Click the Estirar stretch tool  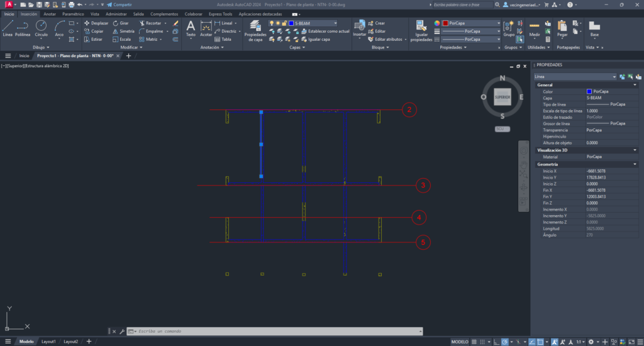click(93, 40)
